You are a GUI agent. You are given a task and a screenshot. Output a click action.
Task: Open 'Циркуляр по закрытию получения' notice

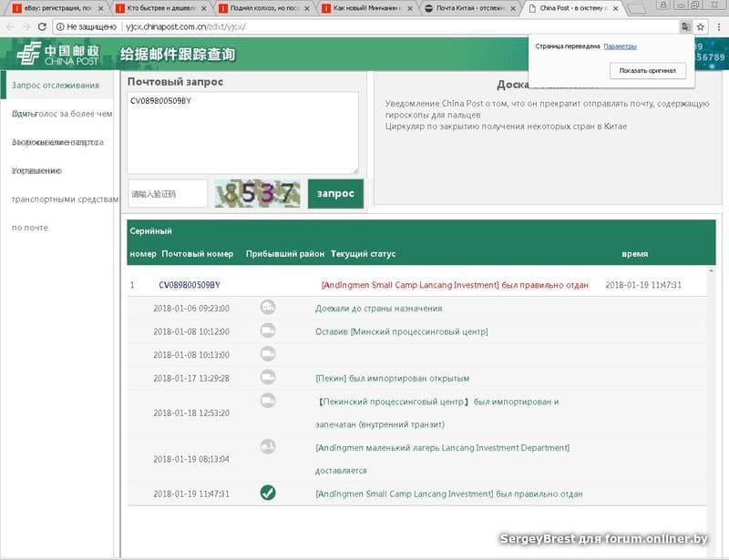coord(506,127)
